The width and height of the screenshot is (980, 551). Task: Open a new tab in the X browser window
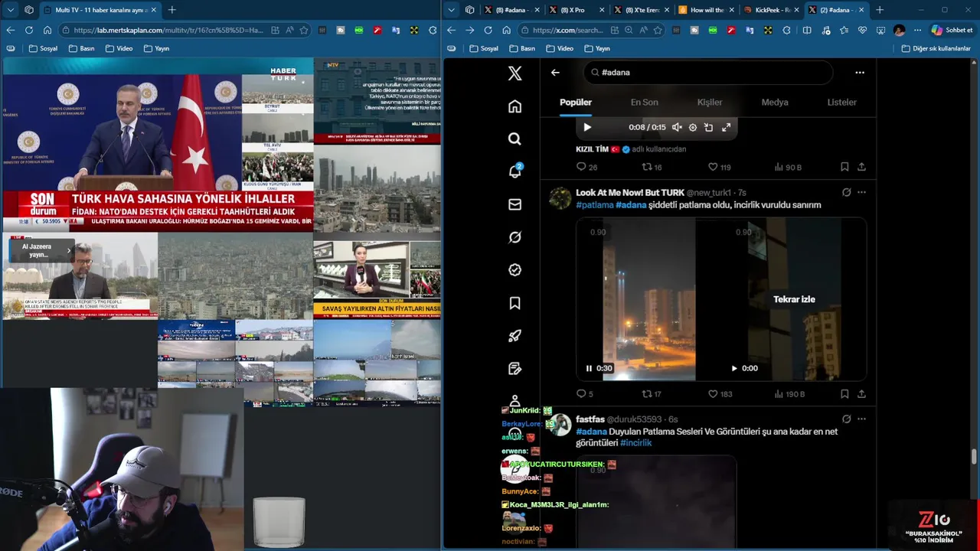[879, 10]
